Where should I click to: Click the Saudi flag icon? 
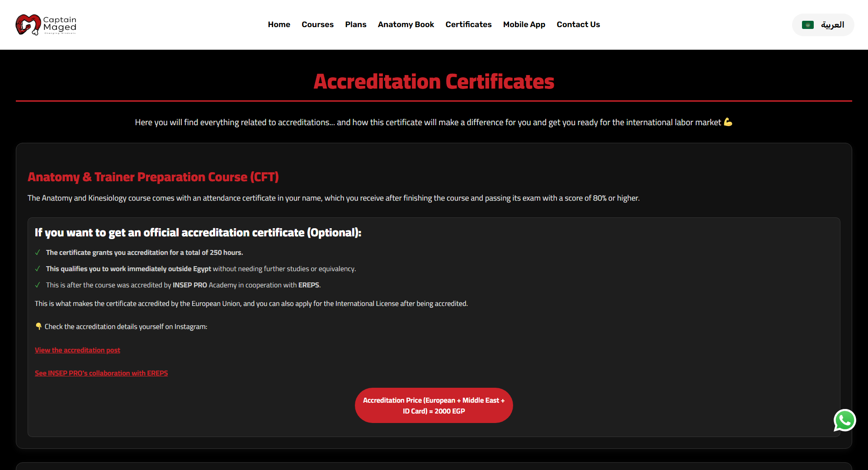(807, 25)
